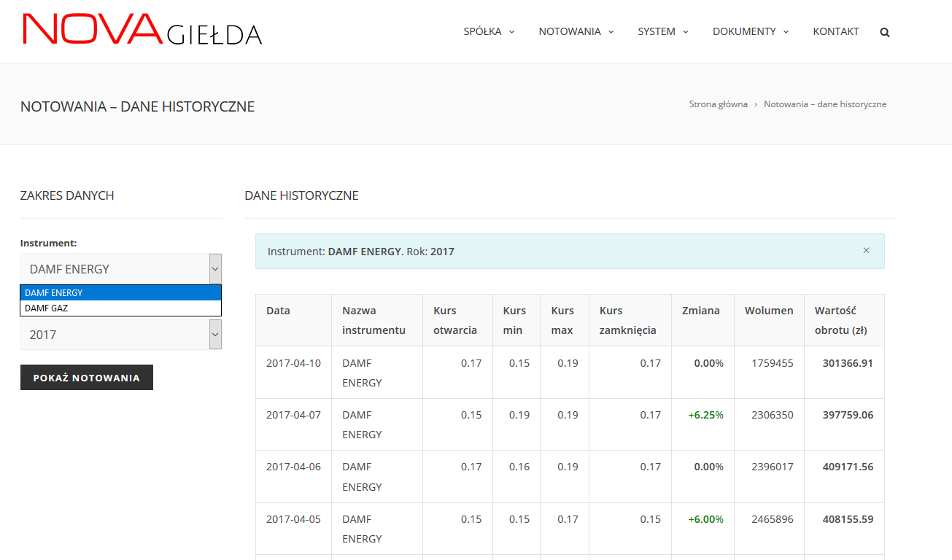The height and width of the screenshot is (560, 952).
Task: Dismiss the instrument info alert
Action: [866, 251]
